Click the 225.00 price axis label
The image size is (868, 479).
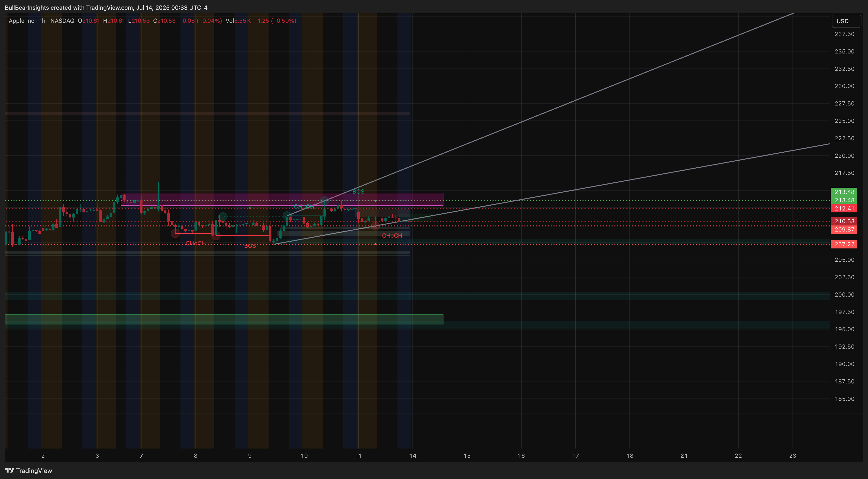point(844,121)
